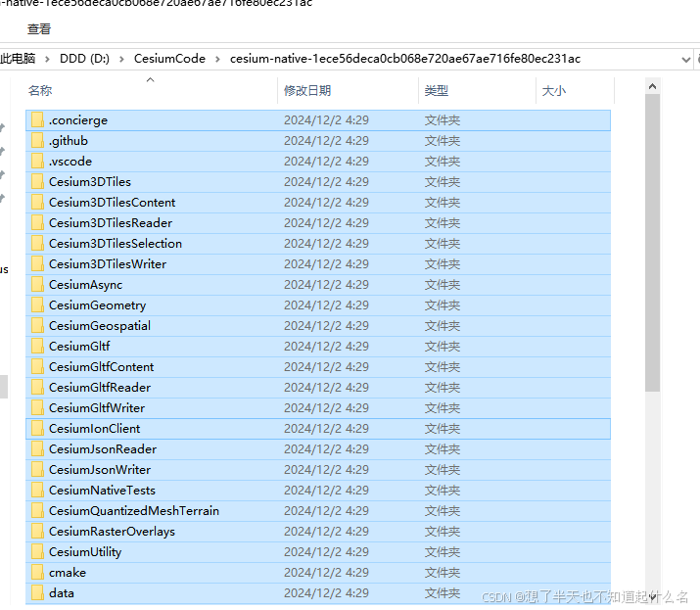Screen dimensions: 700x610
Task: Click modified date of CesiumJsonWriter row
Action: [326, 469]
